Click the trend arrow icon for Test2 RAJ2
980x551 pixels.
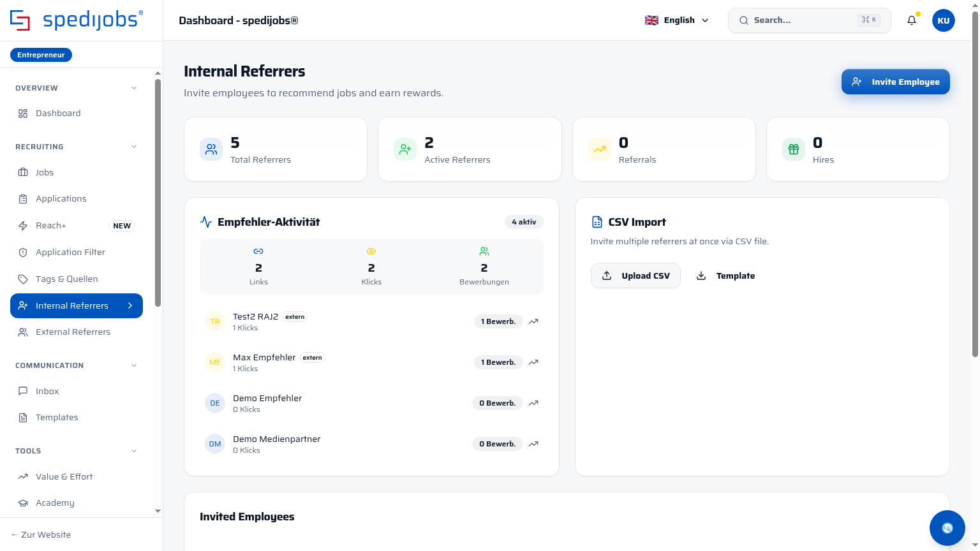point(533,321)
